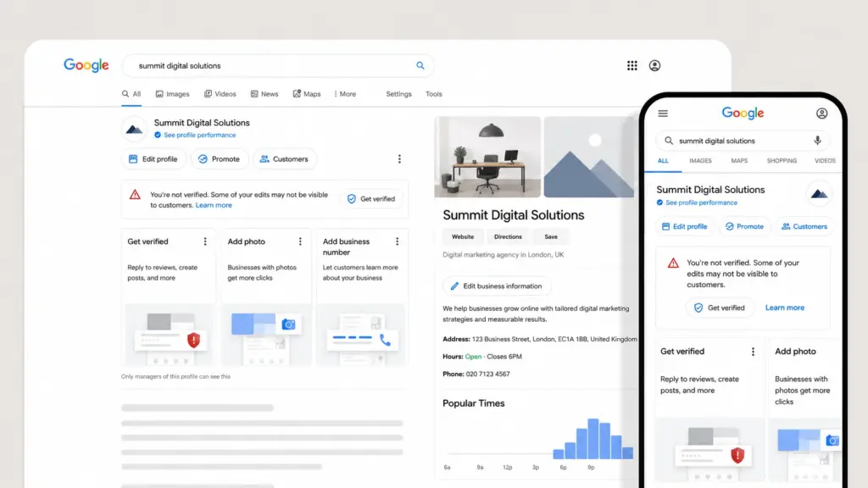Image resolution: width=868 pixels, height=488 pixels.
Task: Click Directions button in knowledge panel
Action: point(508,237)
